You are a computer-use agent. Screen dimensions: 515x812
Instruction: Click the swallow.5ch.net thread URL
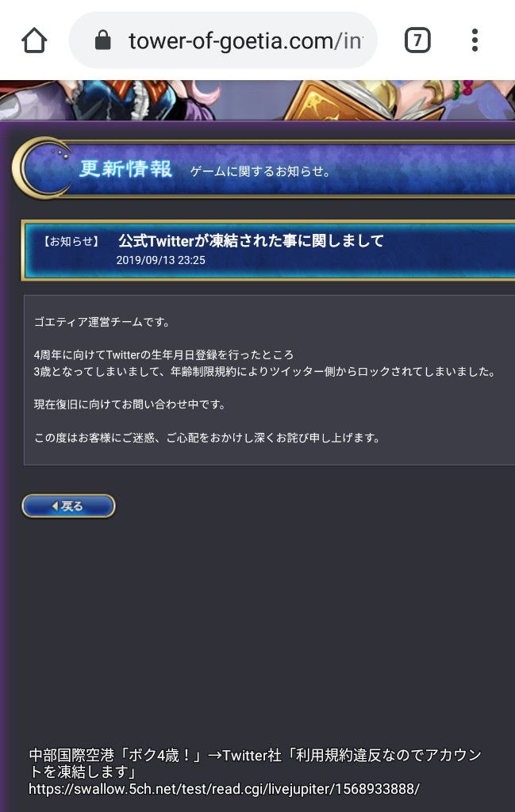pyautogui.click(x=224, y=789)
